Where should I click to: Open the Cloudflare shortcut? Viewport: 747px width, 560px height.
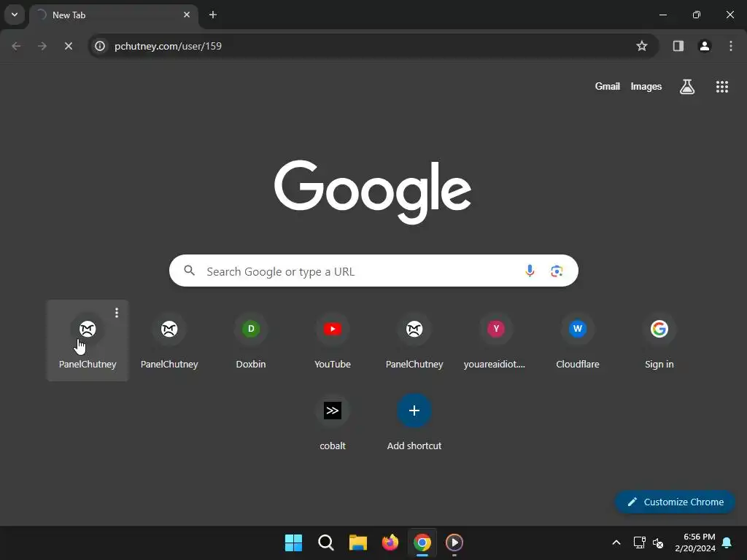(578, 341)
